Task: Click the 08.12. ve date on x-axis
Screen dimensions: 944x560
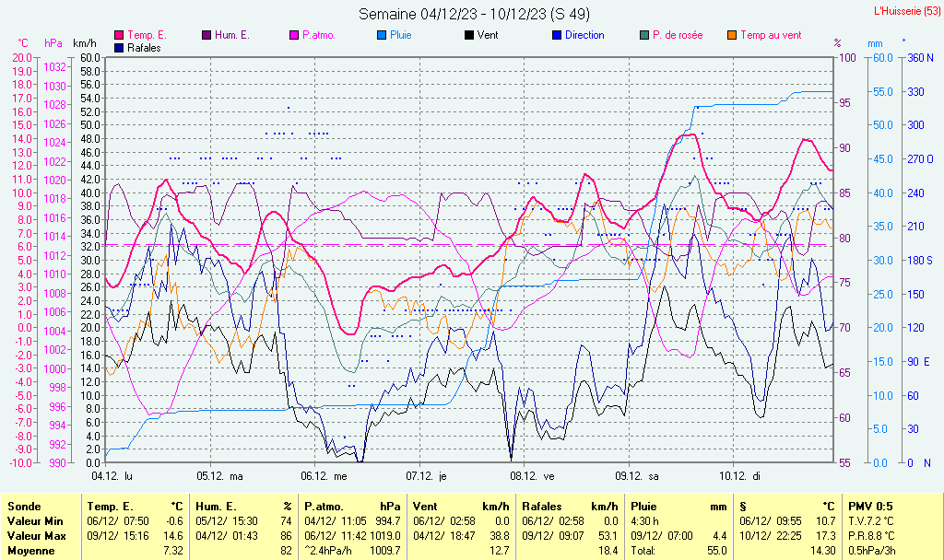Action: pos(532,476)
